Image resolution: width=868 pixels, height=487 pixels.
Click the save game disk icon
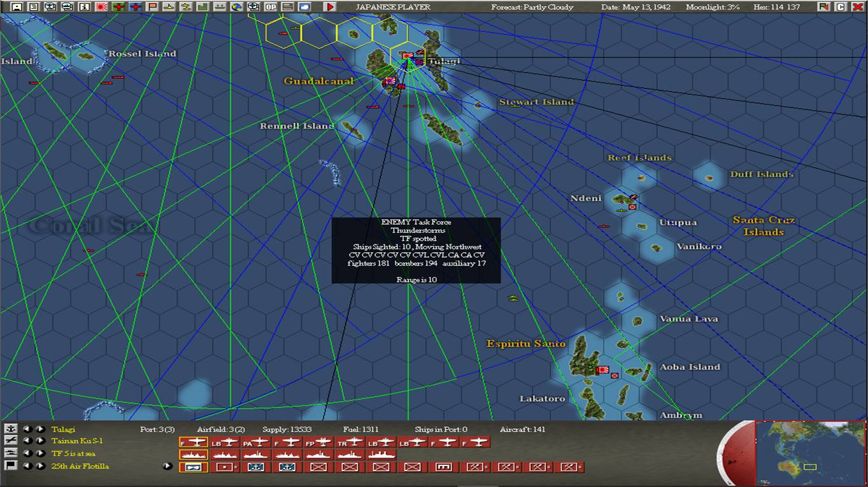pyautogui.click(x=16, y=7)
